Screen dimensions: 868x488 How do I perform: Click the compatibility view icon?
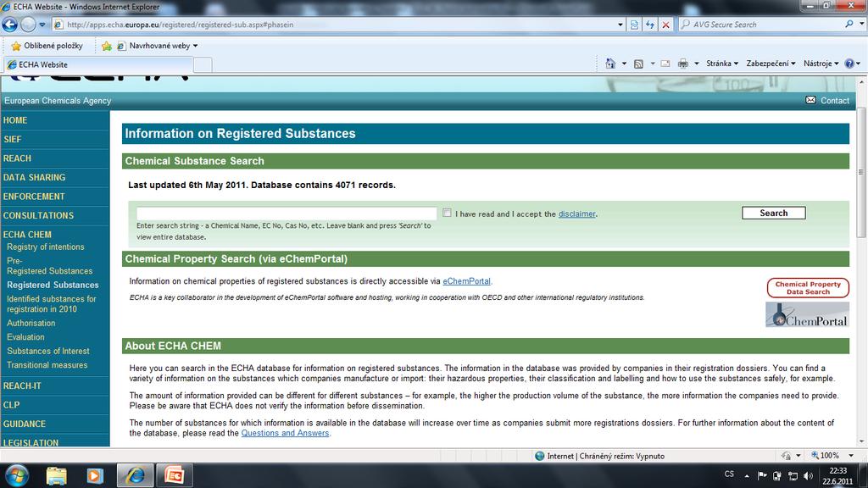634,25
